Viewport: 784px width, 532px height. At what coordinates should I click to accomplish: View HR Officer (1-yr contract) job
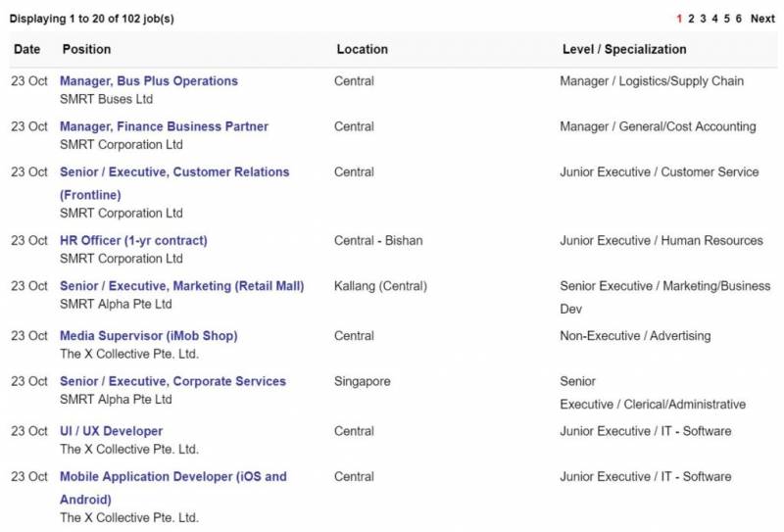(133, 241)
